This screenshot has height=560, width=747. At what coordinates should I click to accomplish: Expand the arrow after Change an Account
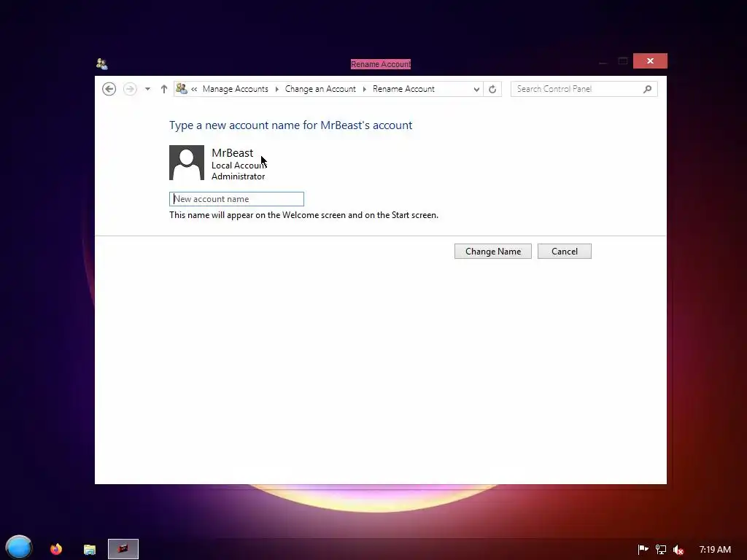(x=365, y=89)
